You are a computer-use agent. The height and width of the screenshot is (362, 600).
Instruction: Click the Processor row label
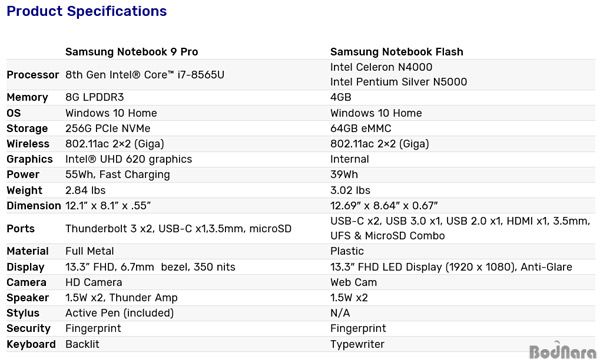[33, 75]
